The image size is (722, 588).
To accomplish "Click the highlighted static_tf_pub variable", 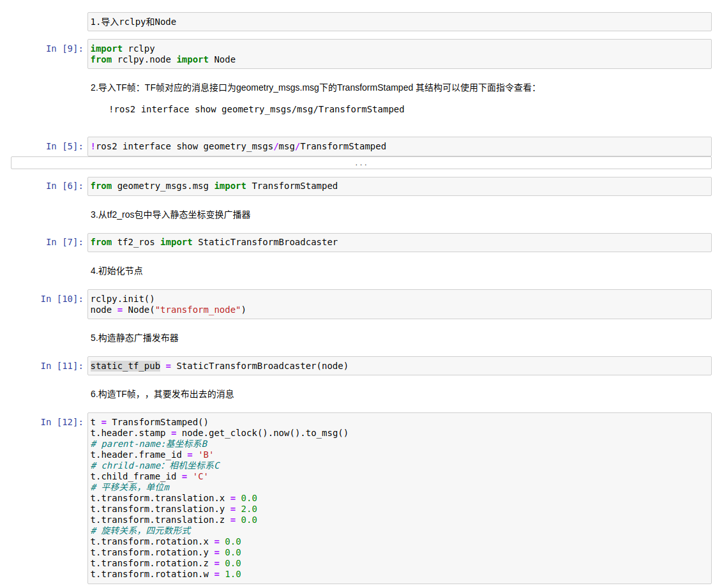I will pyautogui.click(x=125, y=366).
